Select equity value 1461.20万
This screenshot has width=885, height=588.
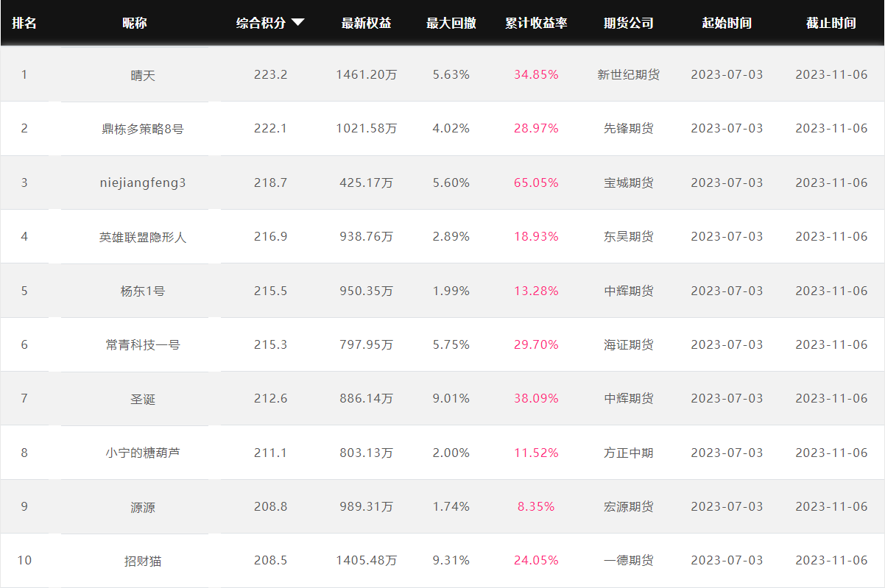pos(367,74)
